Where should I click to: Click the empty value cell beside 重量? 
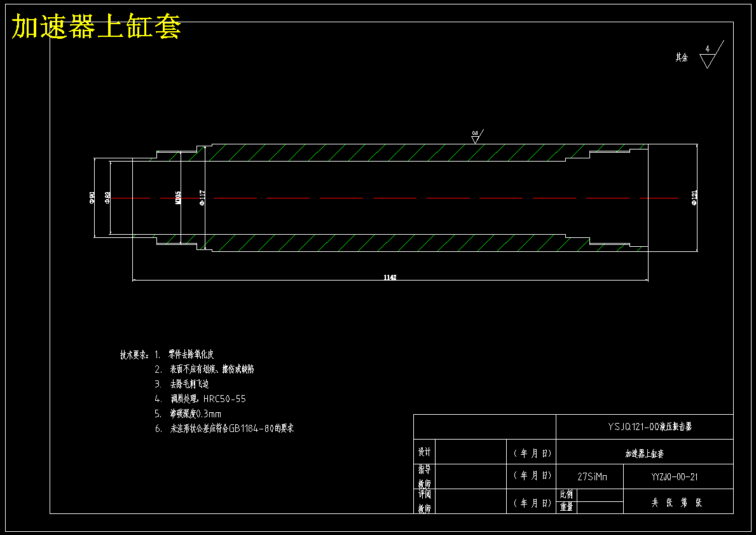pos(600,508)
